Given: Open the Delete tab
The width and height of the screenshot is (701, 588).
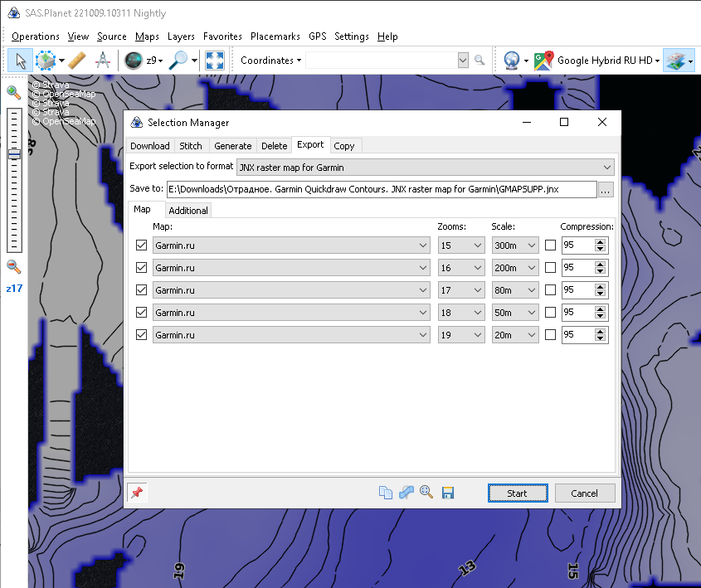Looking at the screenshot, I should (x=274, y=146).
